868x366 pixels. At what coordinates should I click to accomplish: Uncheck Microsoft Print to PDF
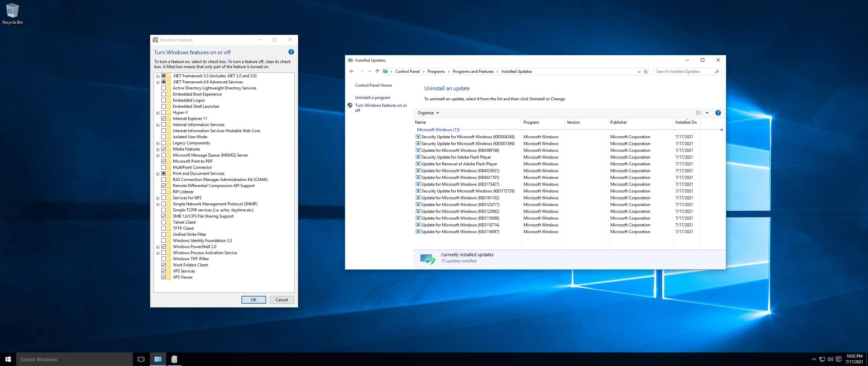point(164,161)
